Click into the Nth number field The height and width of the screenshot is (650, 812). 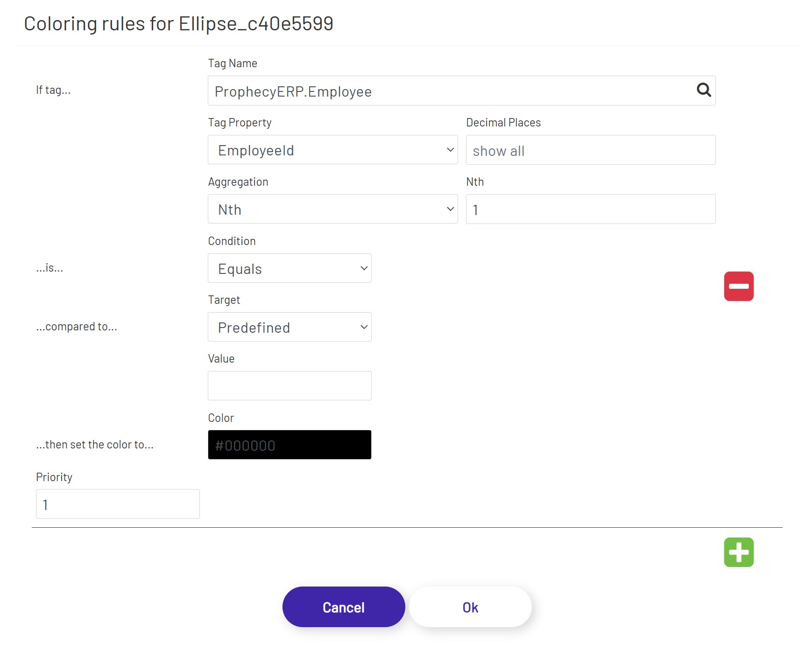(590, 209)
